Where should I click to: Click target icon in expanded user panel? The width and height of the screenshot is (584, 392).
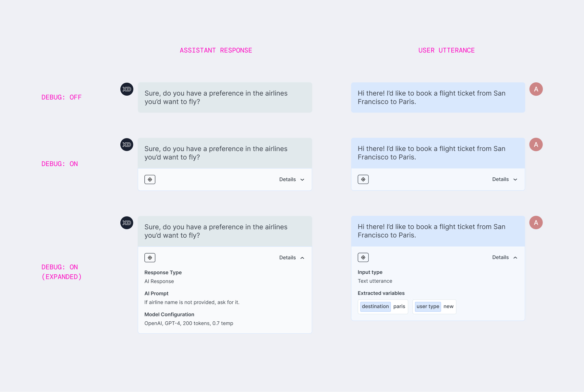coord(363,257)
